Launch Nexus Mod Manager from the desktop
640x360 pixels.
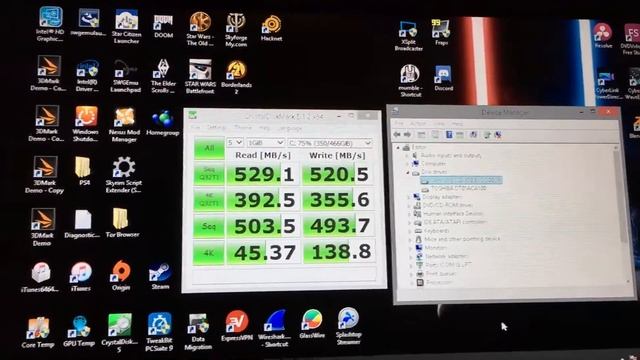(x=124, y=125)
